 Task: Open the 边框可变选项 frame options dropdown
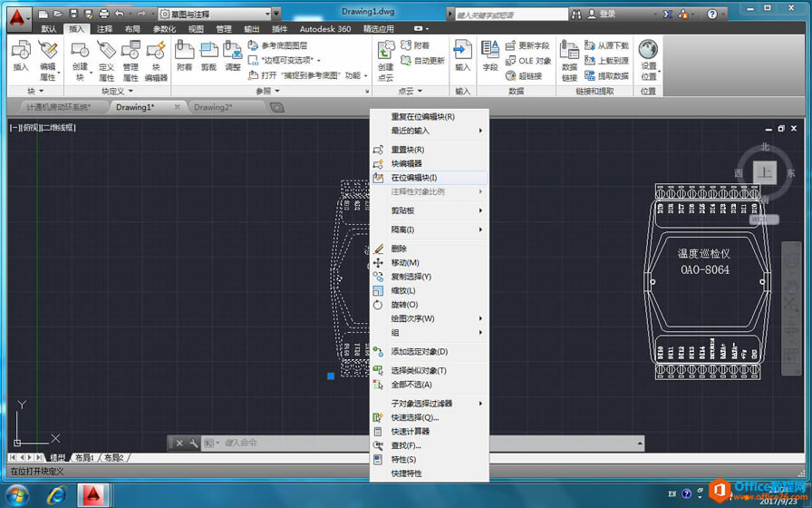(x=285, y=61)
